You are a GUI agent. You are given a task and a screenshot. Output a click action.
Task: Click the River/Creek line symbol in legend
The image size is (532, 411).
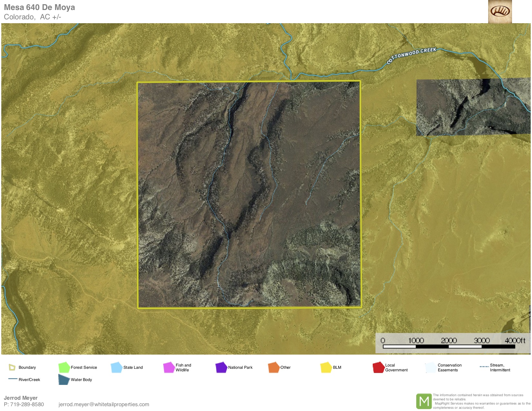pyautogui.click(x=13, y=379)
